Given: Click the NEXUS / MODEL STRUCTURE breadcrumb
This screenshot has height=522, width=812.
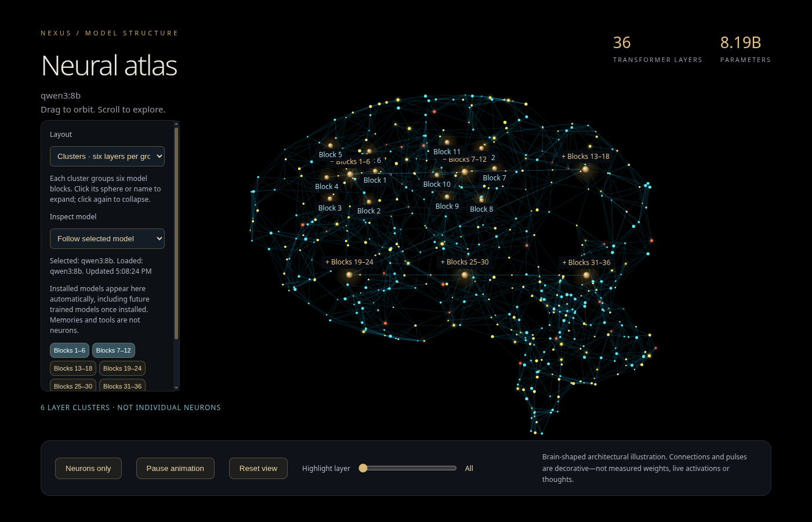Looking at the screenshot, I should (110, 33).
